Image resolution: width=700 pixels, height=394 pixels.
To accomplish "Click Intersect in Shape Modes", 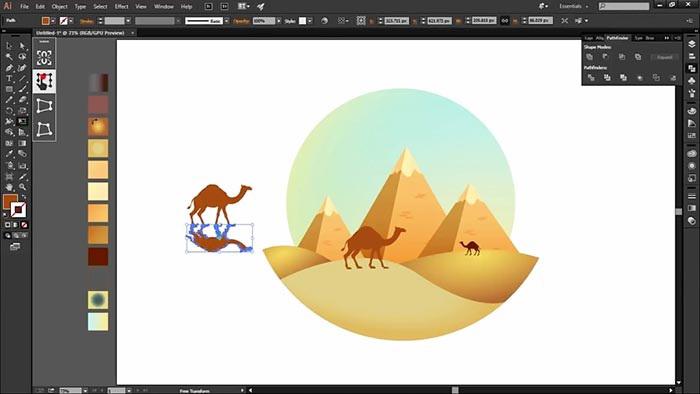I will click(622, 57).
